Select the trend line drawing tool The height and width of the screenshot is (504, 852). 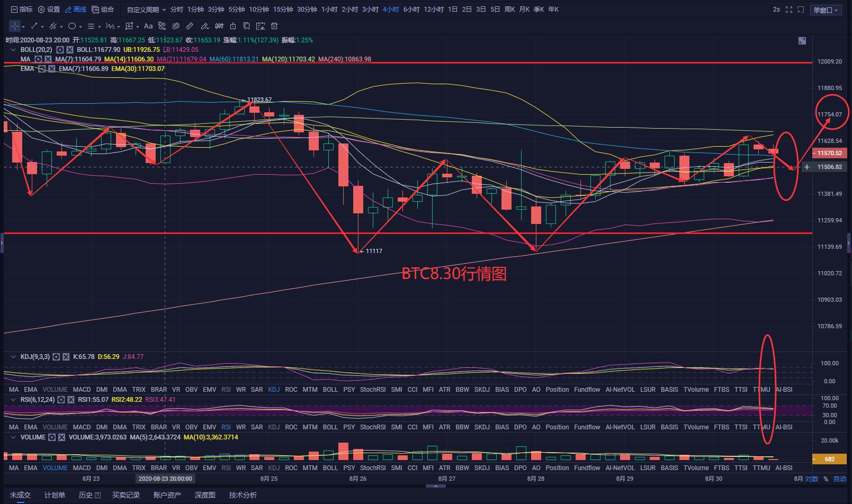point(34,26)
